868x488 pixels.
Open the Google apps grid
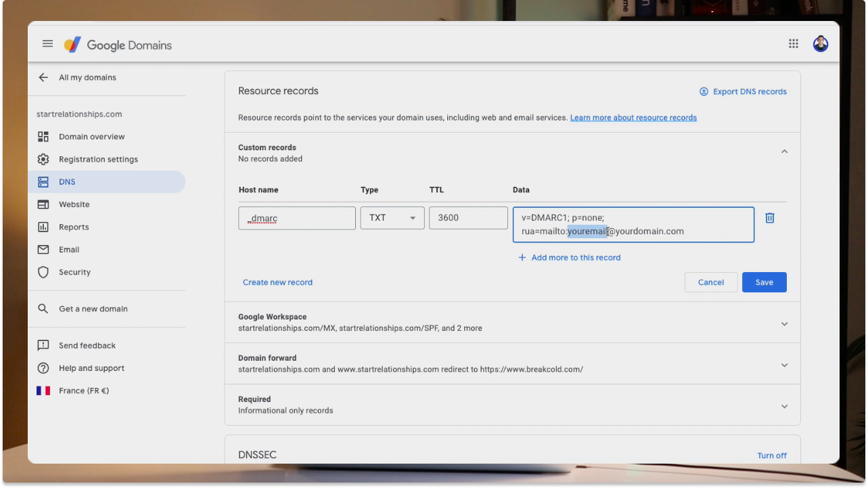[x=794, y=43]
